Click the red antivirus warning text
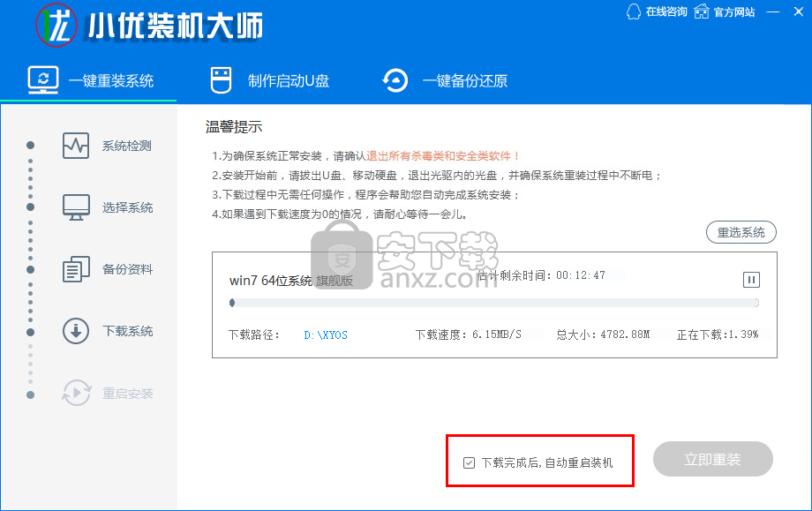812x511 pixels. pyautogui.click(x=443, y=155)
